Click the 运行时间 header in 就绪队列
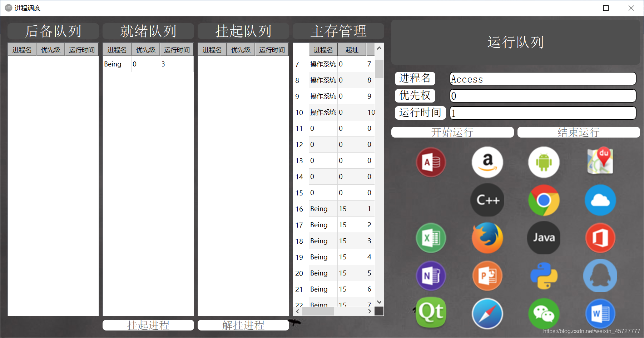The image size is (644, 338). tap(177, 50)
